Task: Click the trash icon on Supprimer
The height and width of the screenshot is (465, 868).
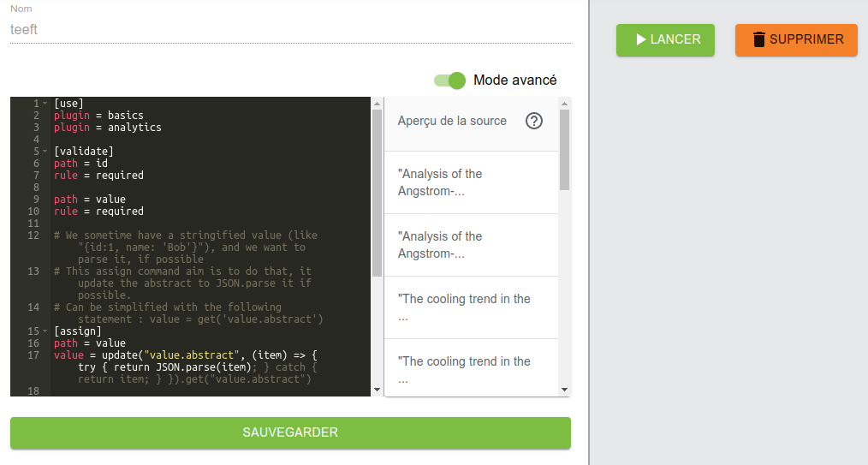Action: tap(758, 39)
